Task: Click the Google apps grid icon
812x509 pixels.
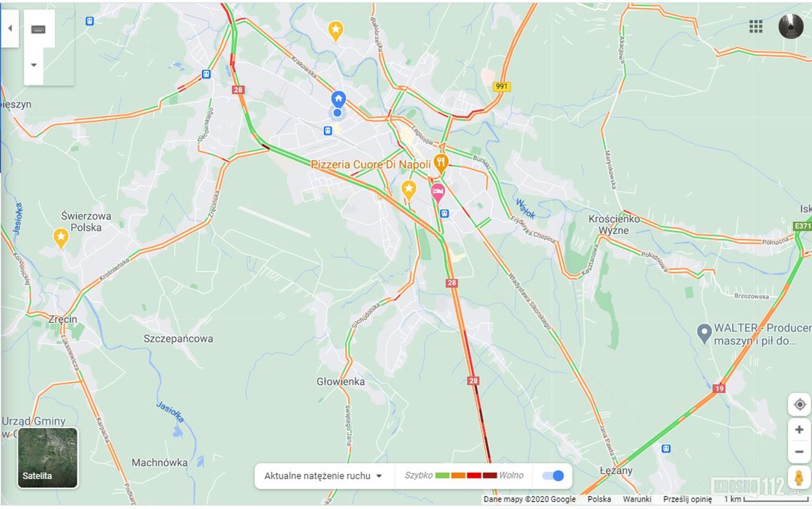Action: pyautogui.click(x=756, y=27)
